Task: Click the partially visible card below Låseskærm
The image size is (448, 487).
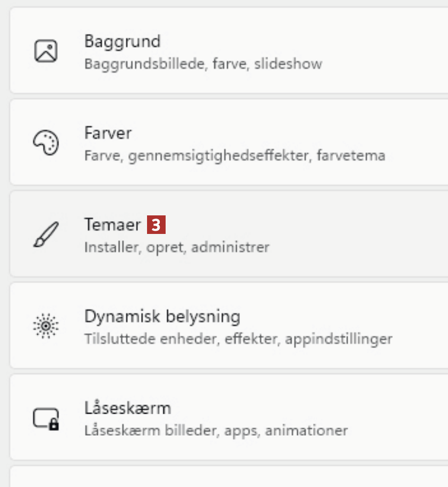Action: [228, 477]
